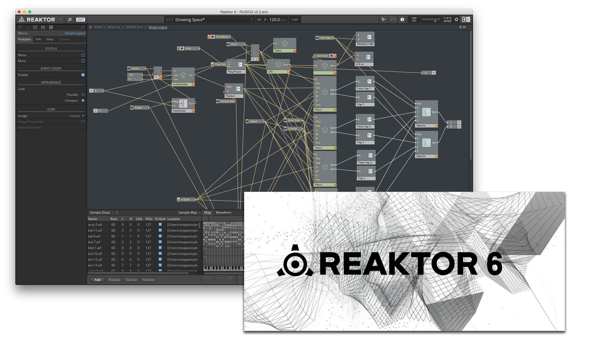The image size is (591, 364).
Task: Toggle the Event Loops Enable checkbox
Action: [x=83, y=75]
